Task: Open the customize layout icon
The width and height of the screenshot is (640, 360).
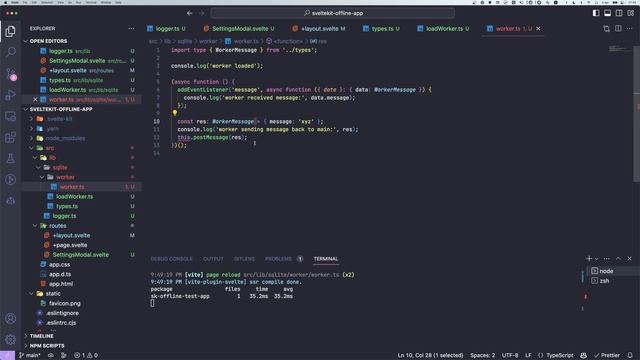Action: (x=631, y=13)
